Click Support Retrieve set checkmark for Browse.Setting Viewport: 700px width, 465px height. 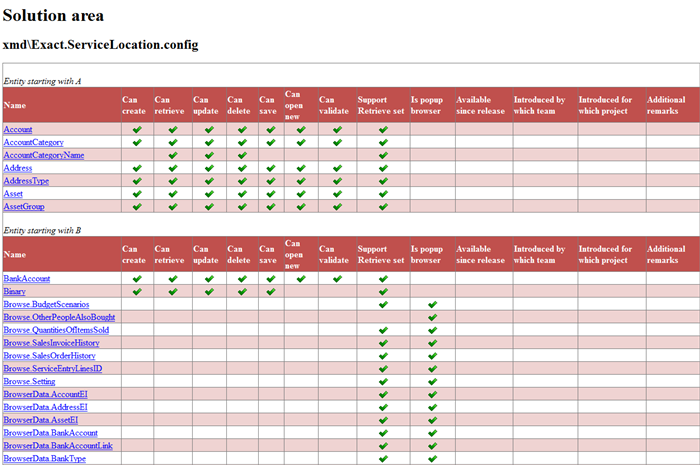383,382
